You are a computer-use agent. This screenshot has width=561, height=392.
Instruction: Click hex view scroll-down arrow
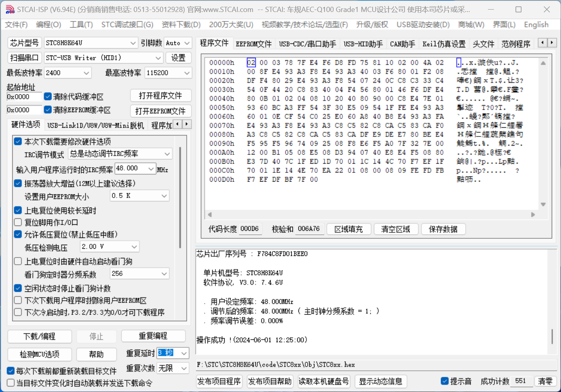[543, 204]
